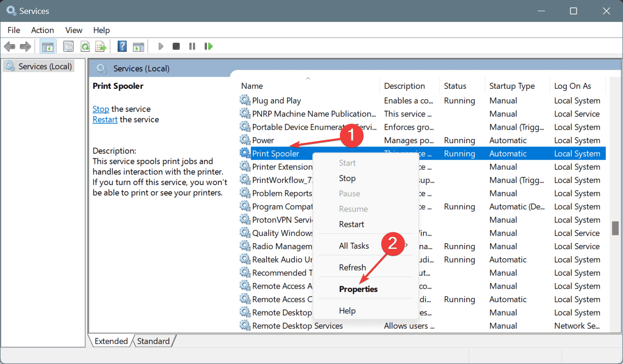The height and width of the screenshot is (364, 623).
Task: Click the gear icon beside Plug and Play
Action: (x=245, y=100)
